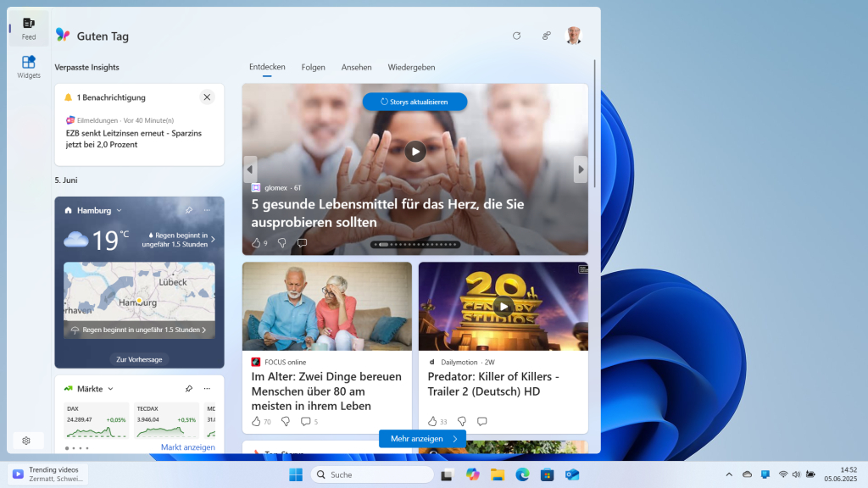Open widget settings gear icon
Image resolution: width=868 pixels, height=488 pixels.
26,441
